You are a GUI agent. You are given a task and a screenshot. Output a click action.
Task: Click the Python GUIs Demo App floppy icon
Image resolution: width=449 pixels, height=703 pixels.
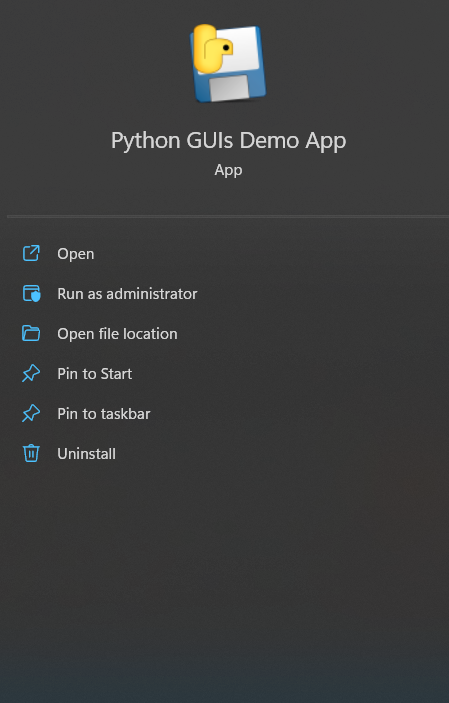pyautogui.click(x=228, y=63)
